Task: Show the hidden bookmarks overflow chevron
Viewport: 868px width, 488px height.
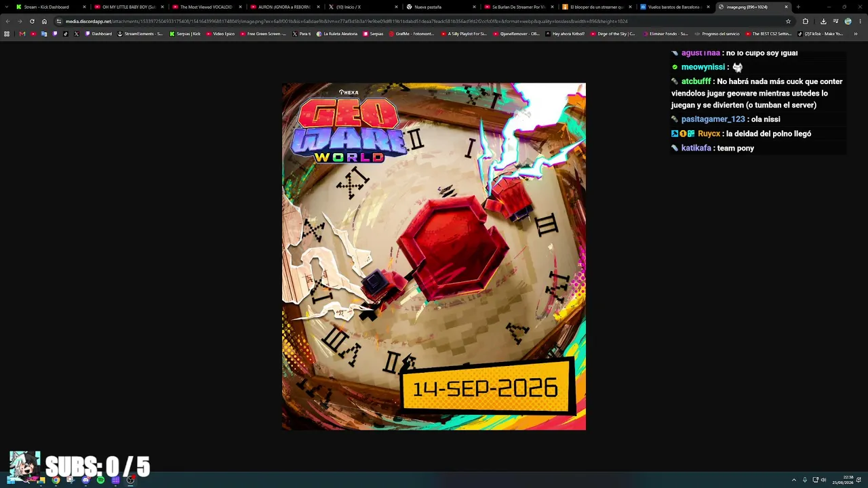Action: coord(855,34)
